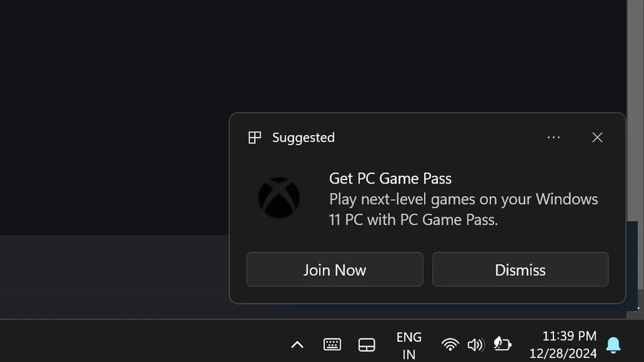Click the Suggested notification source icon
The height and width of the screenshot is (362, 644).
[254, 138]
